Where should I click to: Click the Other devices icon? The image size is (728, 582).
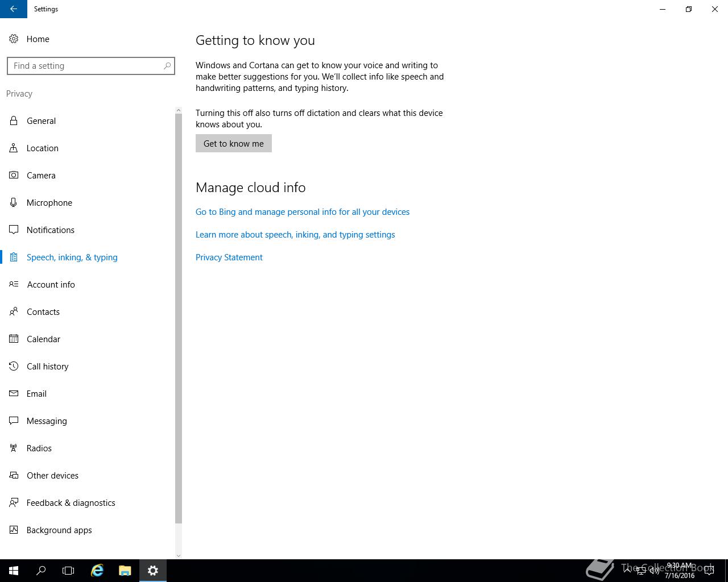click(x=14, y=475)
